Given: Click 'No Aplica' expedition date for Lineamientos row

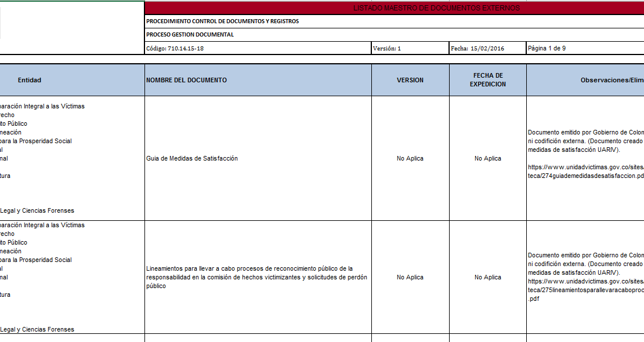Looking at the screenshot, I should [x=488, y=277].
